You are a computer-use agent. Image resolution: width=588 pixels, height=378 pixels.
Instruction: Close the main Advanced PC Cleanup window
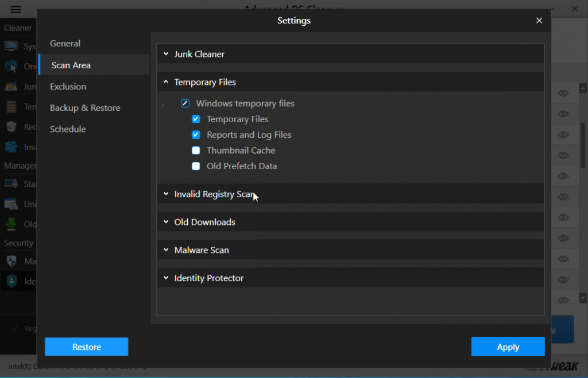click(574, 8)
